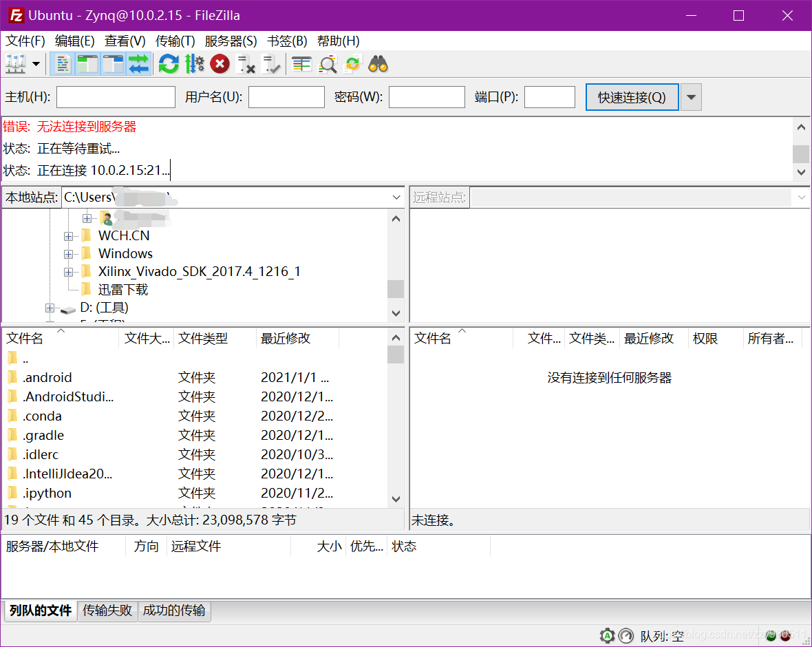Sort local files by 文件类型 column
812x647 pixels.
215,338
